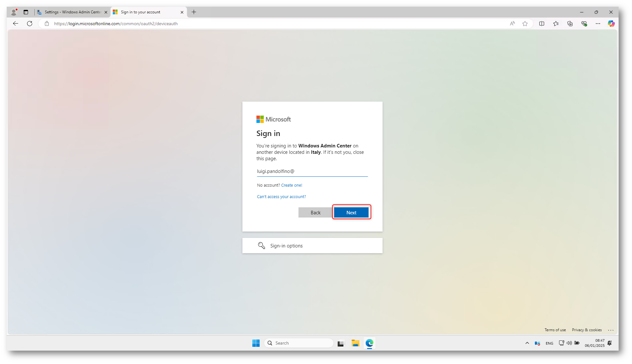The height and width of the screenshot is (364, 632).
Task: Close the Settings - Windows Admin Center tab
Action: (106, 12)
